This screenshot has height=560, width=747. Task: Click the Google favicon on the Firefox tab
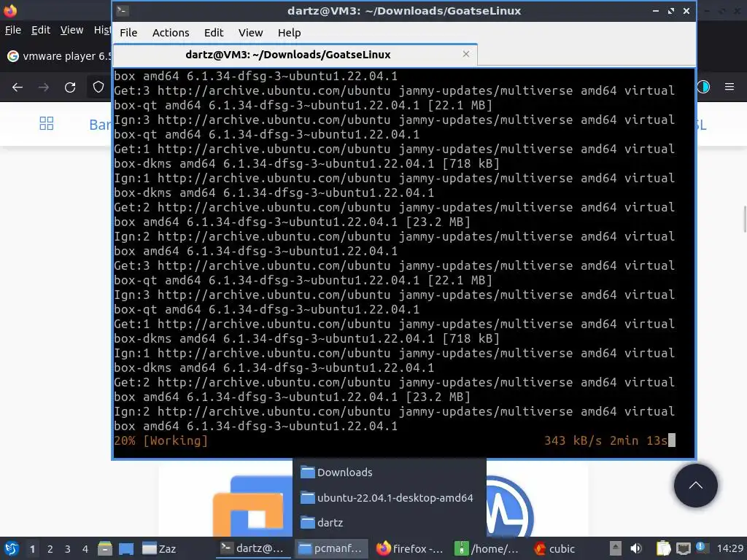pyautogui.click(x=13, y=56)
